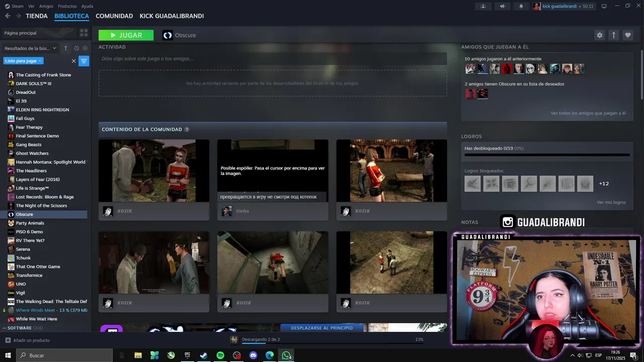Click the plus icon for 'Añadir un producto'
This screenshot has width=644, height=362.
coord(8,340)
